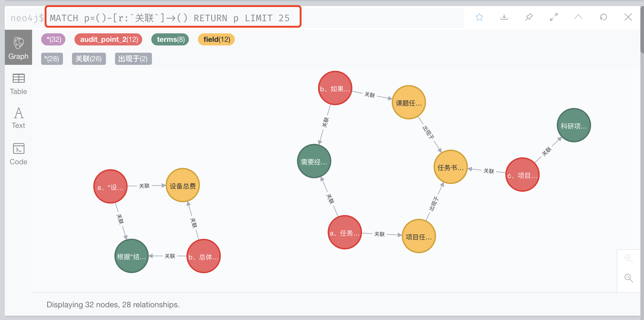644x320 pixels.
Task: Collapse the result frame with the chevron
Action: click(578, 17)
